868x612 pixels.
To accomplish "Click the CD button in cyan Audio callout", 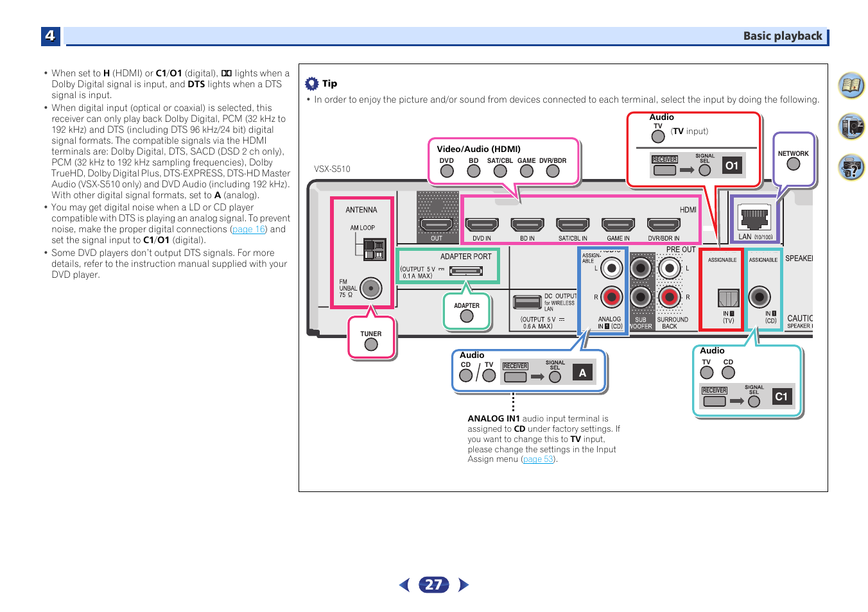I will 729,373.
